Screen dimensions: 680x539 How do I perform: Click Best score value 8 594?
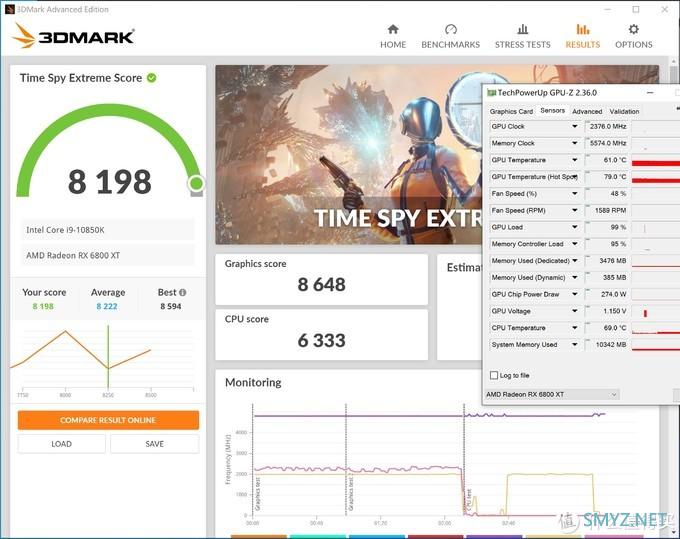pyautogui.click(x=171, y=306)
